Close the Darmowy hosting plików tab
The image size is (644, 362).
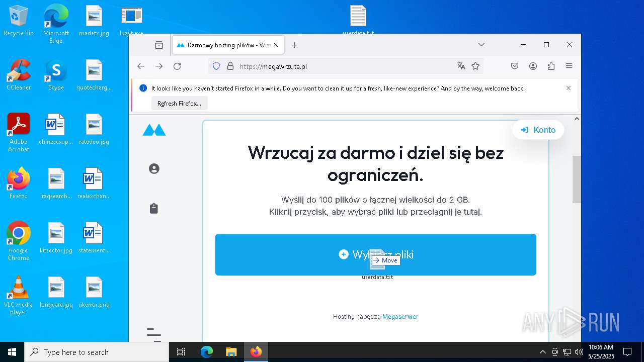[x=276, y=45]
